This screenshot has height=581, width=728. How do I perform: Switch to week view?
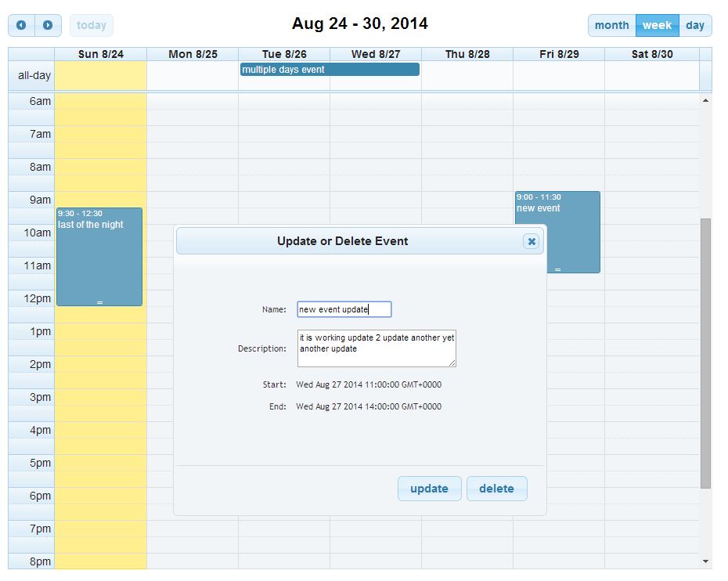(657, 25)
